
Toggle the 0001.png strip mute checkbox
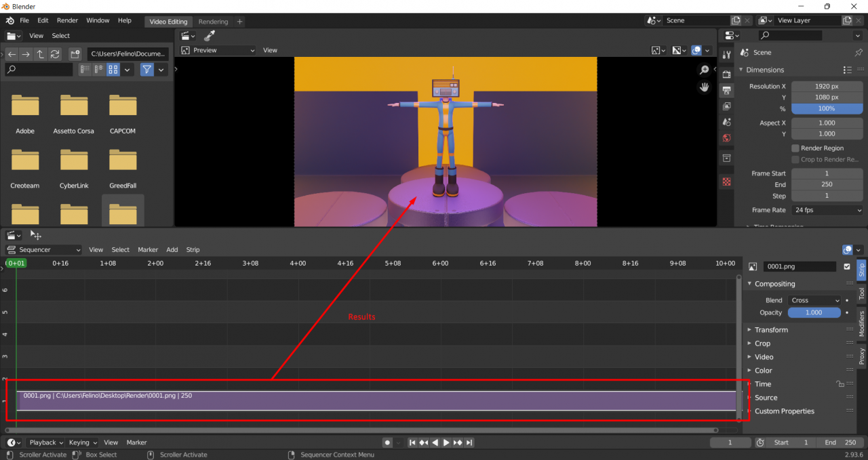click(846, 267)
